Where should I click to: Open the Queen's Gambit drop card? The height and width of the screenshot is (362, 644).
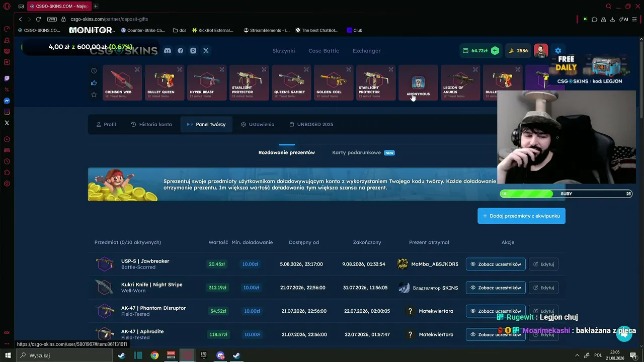tap(291, 83)
